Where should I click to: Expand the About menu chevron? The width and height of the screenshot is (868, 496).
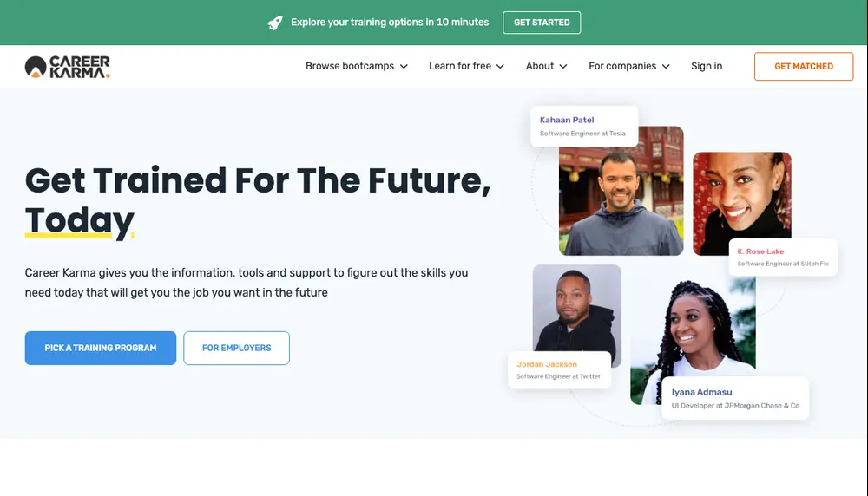563,66
